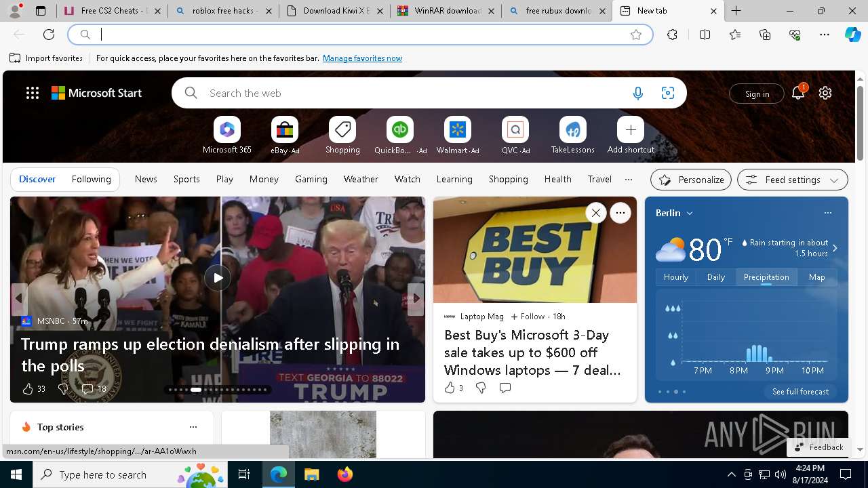Open Berlin location dropdown chevron
The image size is (868, 488).
tap(690, 213)
